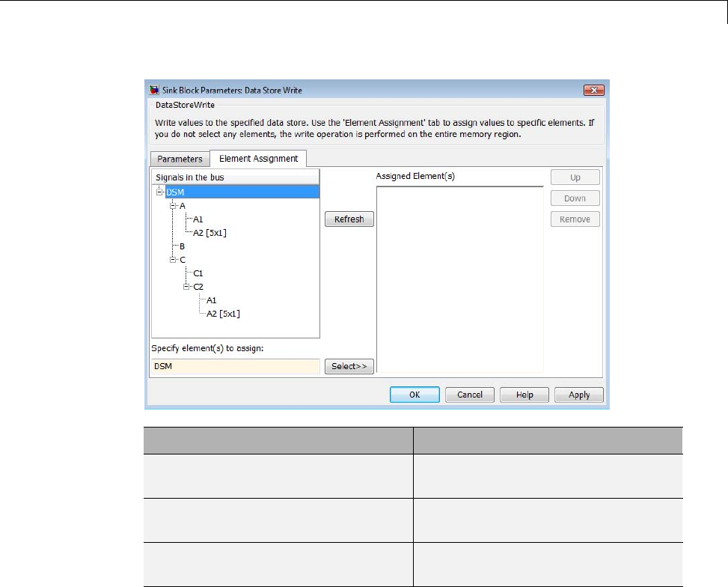Click the Remove button
This screenshot has height=587, width=728.
point(575,219)
